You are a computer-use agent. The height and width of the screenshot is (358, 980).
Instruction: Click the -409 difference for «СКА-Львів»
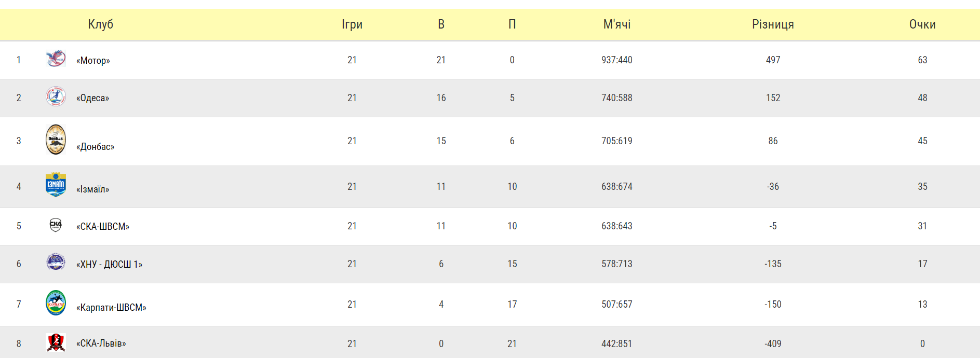point(773,343)
